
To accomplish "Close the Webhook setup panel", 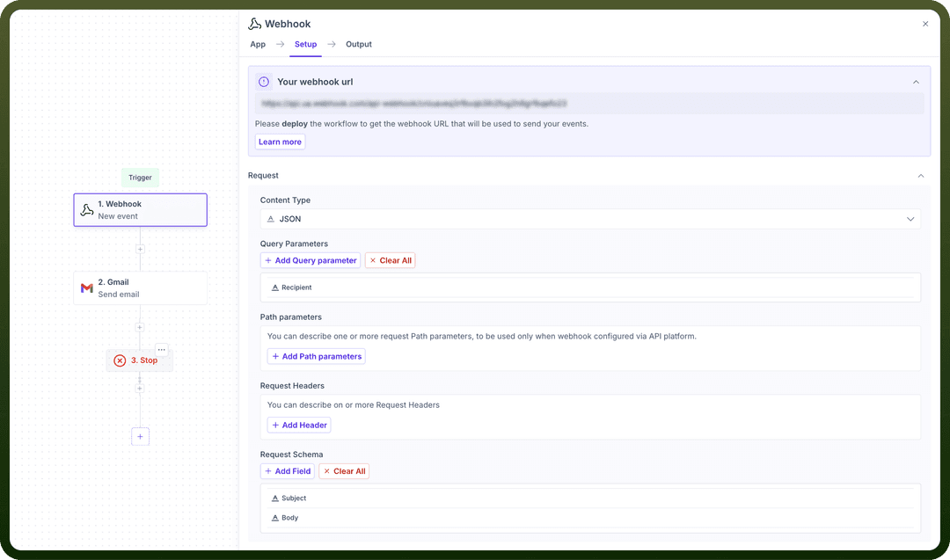I will [x=925, y=25].
